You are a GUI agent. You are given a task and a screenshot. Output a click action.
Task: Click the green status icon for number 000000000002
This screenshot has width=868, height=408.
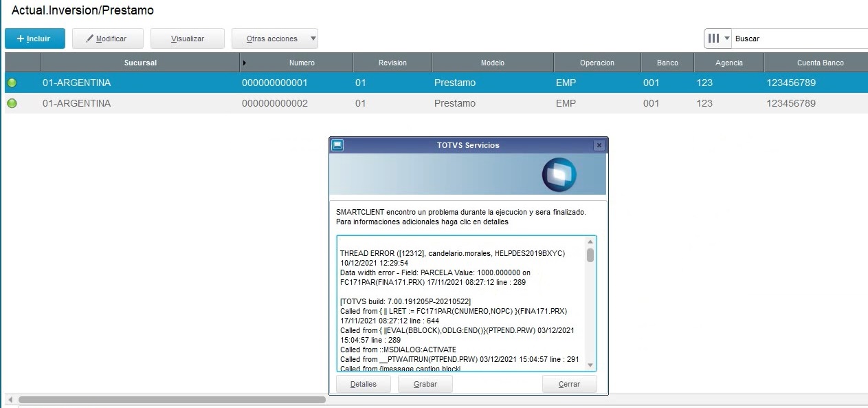12,103
